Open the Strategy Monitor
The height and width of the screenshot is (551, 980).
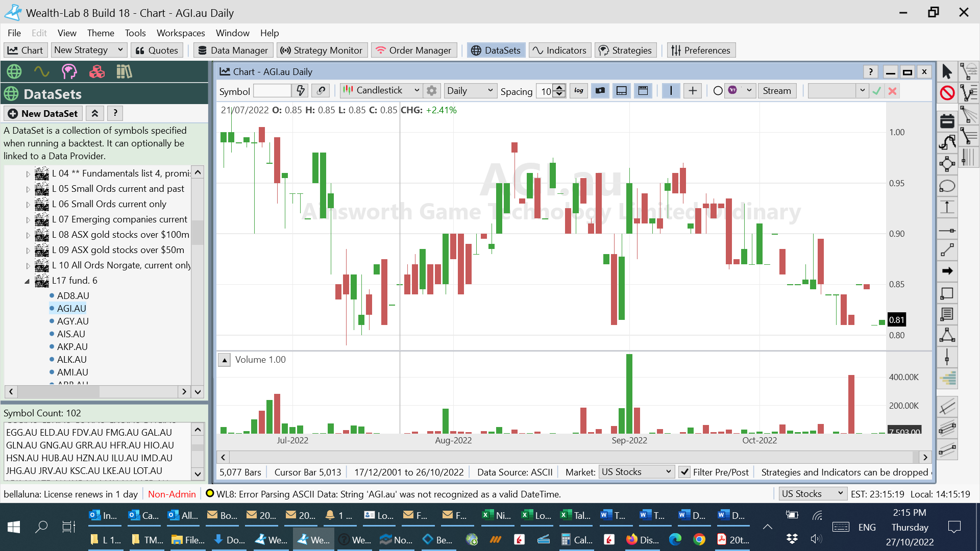(322, 50)
